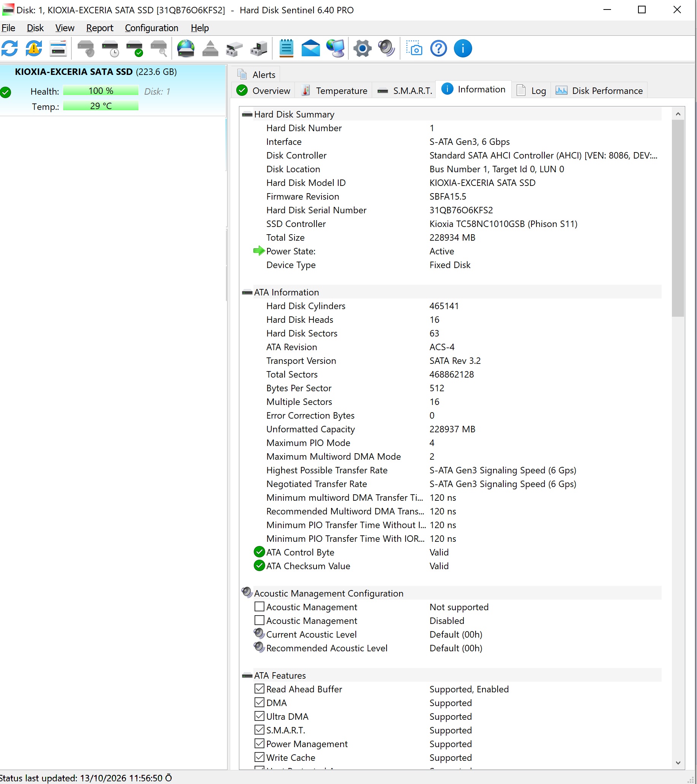Switch to the Temperature tab
This screenshot has height=784, width=697.
pyautogui.click(x=334, y=91)
